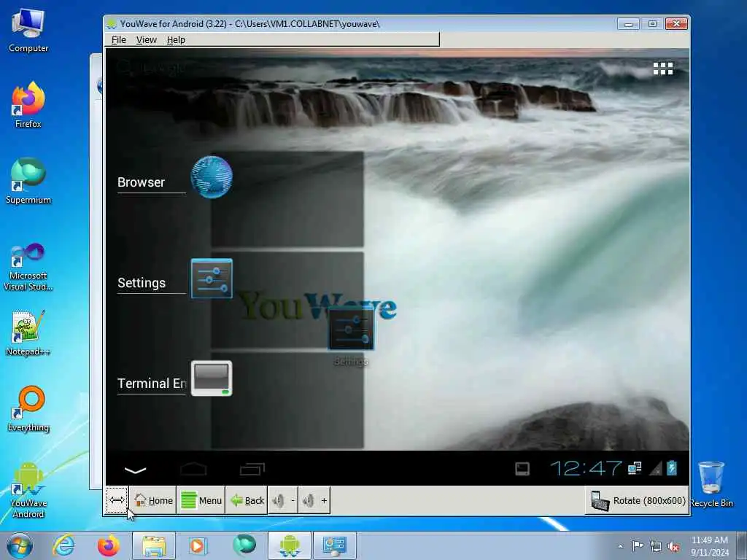Select the Terminal Emulator label
747x560 pixels.
click(x=152, y=384)
